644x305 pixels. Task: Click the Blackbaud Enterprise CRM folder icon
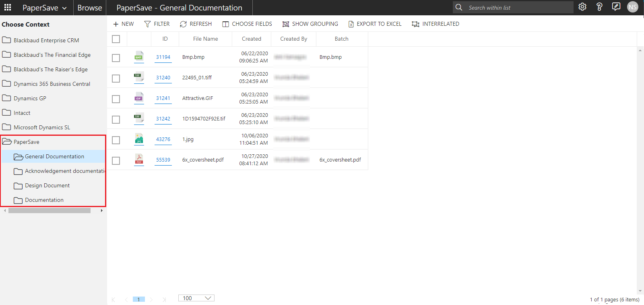click(x=6, y=40)
